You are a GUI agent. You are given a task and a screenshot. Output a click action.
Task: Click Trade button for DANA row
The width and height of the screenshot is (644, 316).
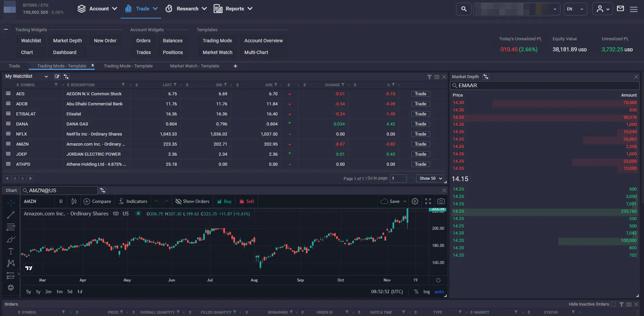coord(420,124)
